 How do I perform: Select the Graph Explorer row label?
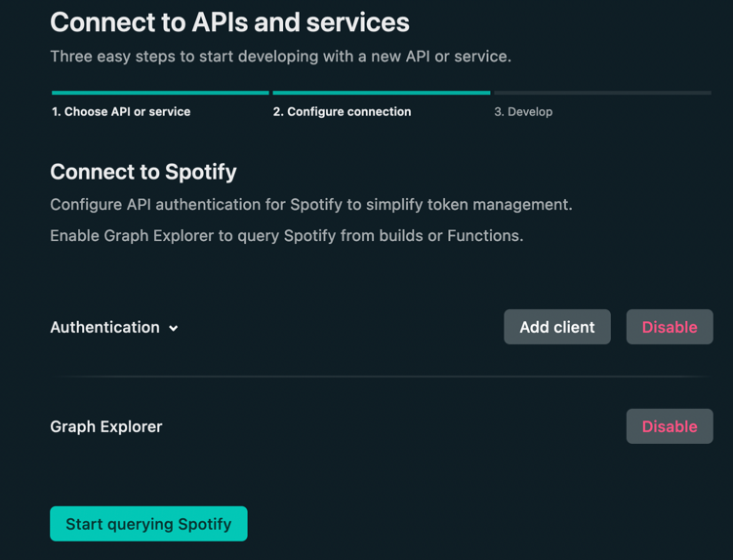[x=106, y=426]
